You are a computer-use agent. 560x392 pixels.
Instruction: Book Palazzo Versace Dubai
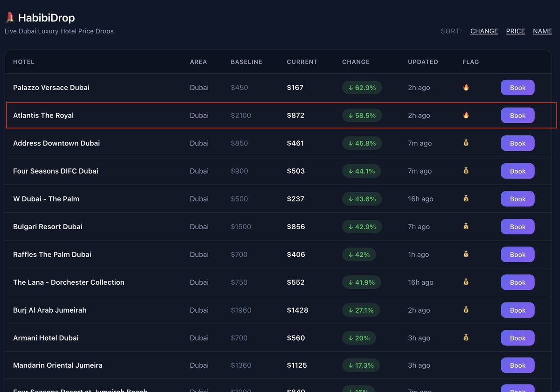[x=518, y=88]
